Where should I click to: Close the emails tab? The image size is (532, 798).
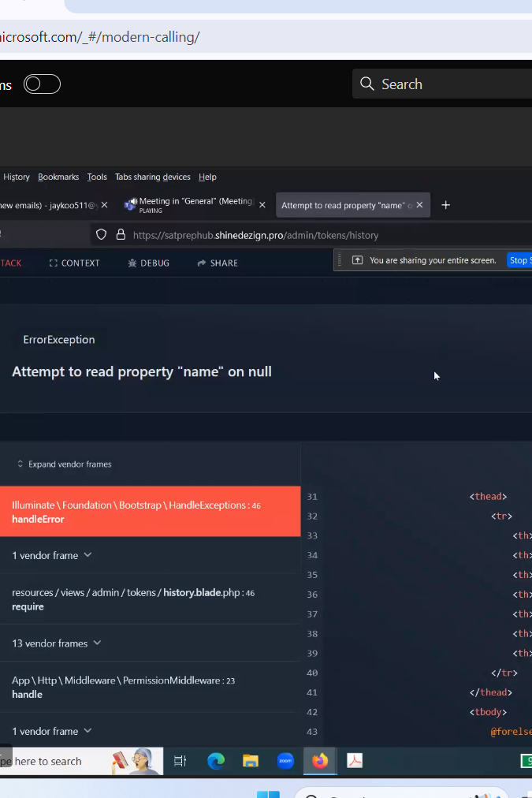pos(104,204)
